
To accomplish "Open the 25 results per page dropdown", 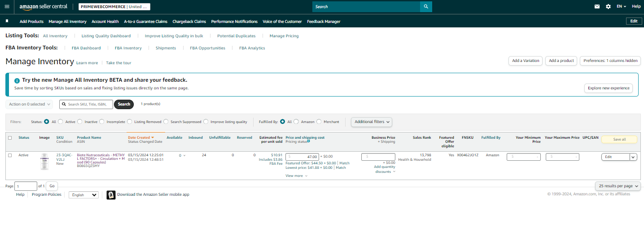I will [x=618, y=186].
